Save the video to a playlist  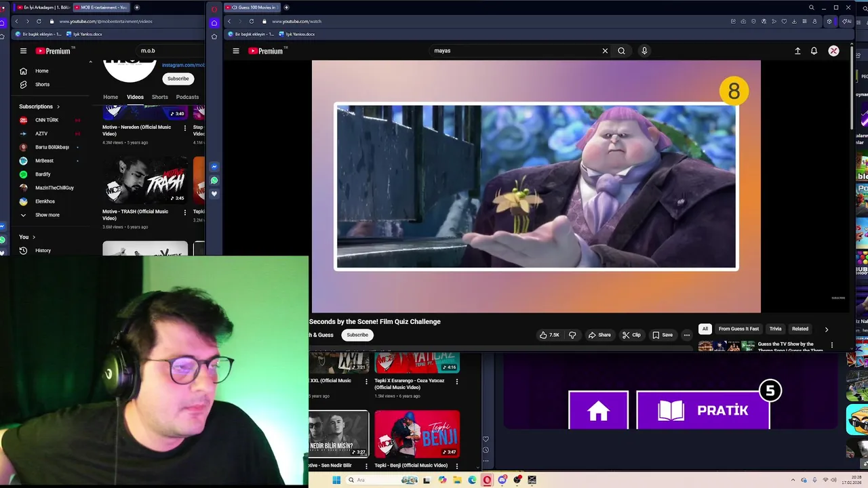pos(663,335)
